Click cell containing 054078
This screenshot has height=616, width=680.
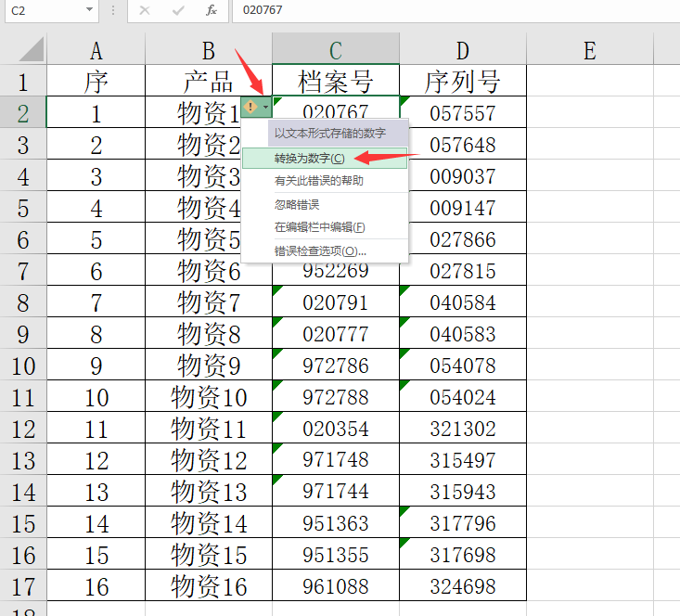tap(463, 365)
